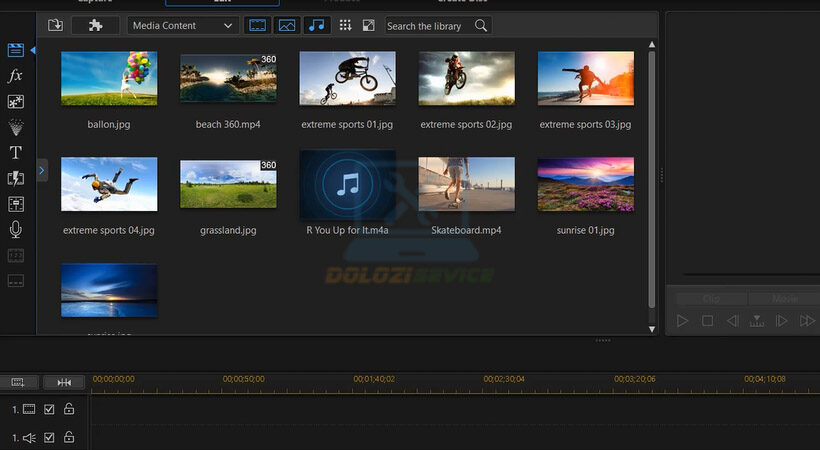
Task: Lock video track 1 with padlock icon
Action: (69, 409)
